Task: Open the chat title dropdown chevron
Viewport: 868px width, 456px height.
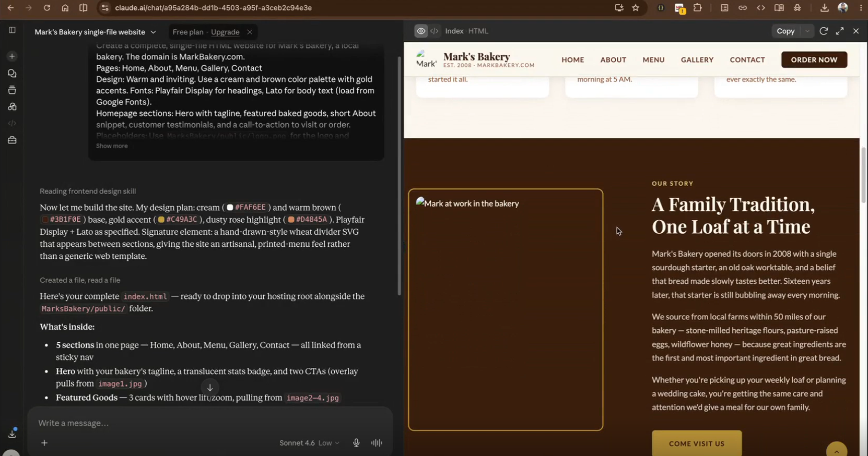Action: click(x=153, y=32)
